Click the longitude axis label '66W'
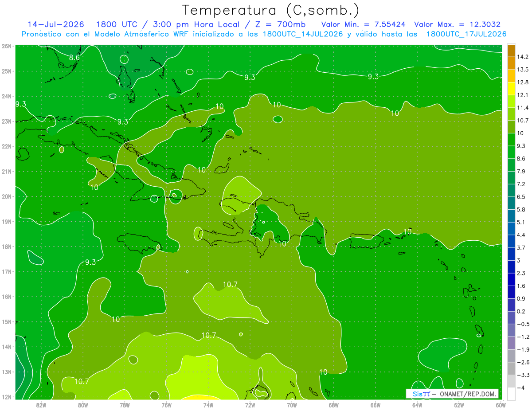 (375, 404)
